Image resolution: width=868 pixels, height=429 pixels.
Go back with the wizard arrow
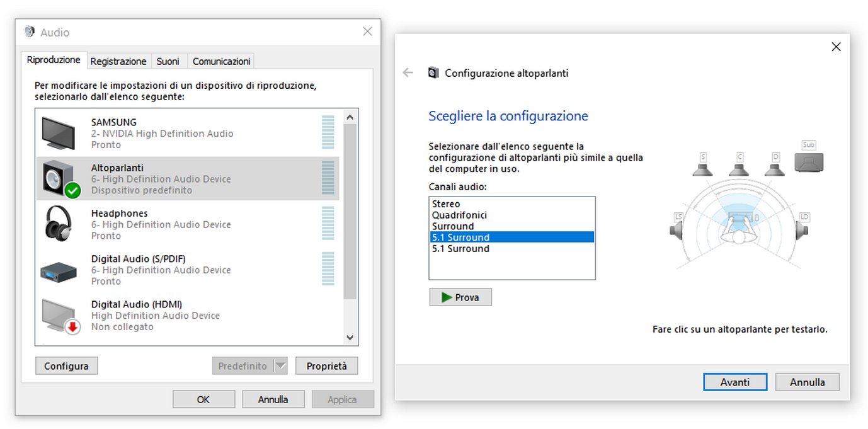pos(408,73)
